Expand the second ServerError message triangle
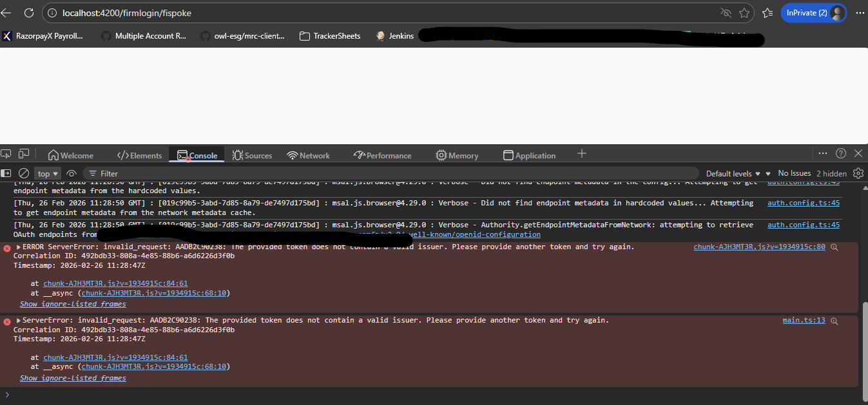 tap(19, 321)
